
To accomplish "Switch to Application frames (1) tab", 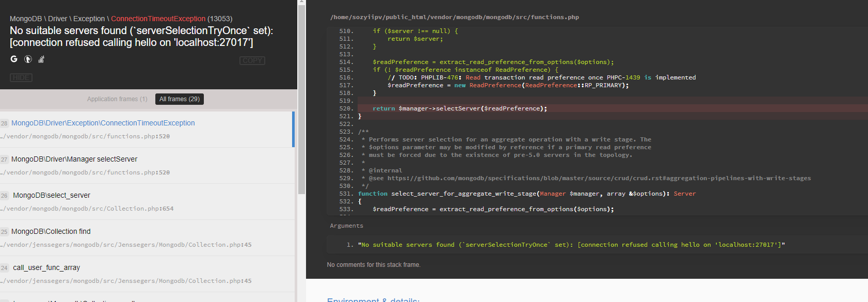I will point(117,99).
